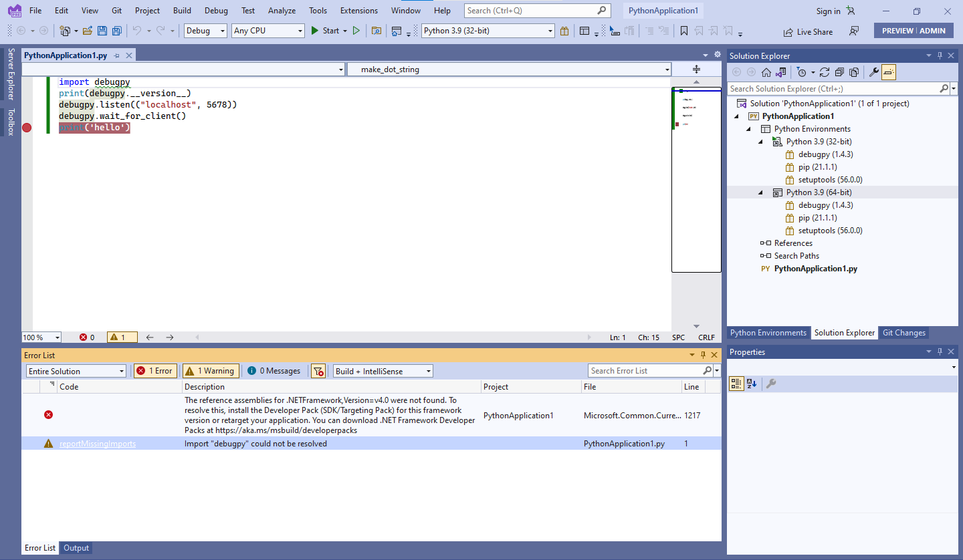The width and height of the screenshot is (963, 560).
Task: Open the Build + IntelliSense dropdown
Action: 383,370
